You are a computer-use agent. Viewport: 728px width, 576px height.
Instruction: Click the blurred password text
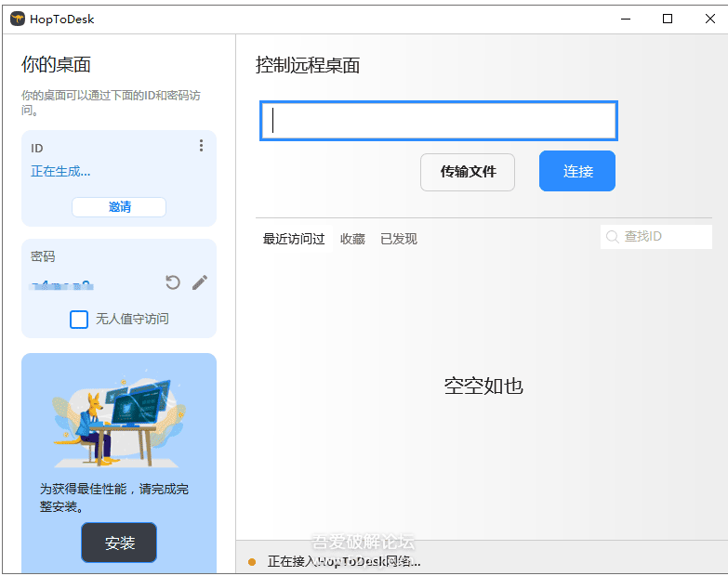(61, 284)
